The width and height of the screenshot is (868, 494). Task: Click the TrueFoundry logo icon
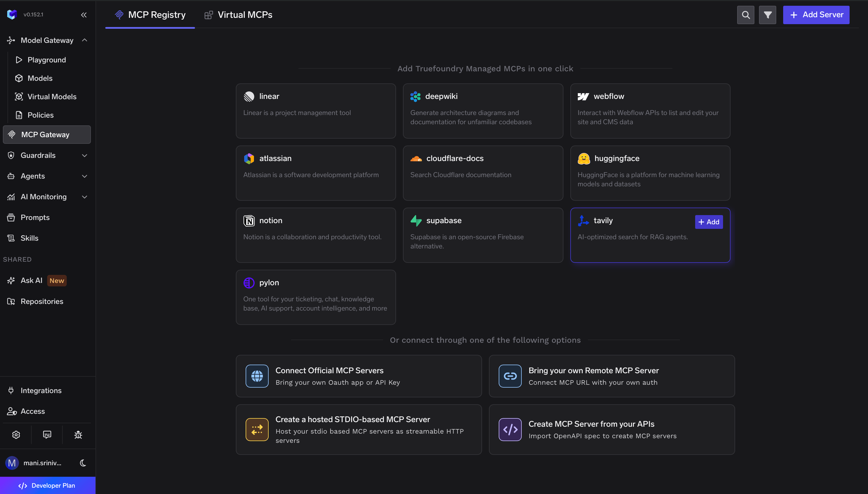click(x=12, y=15)
